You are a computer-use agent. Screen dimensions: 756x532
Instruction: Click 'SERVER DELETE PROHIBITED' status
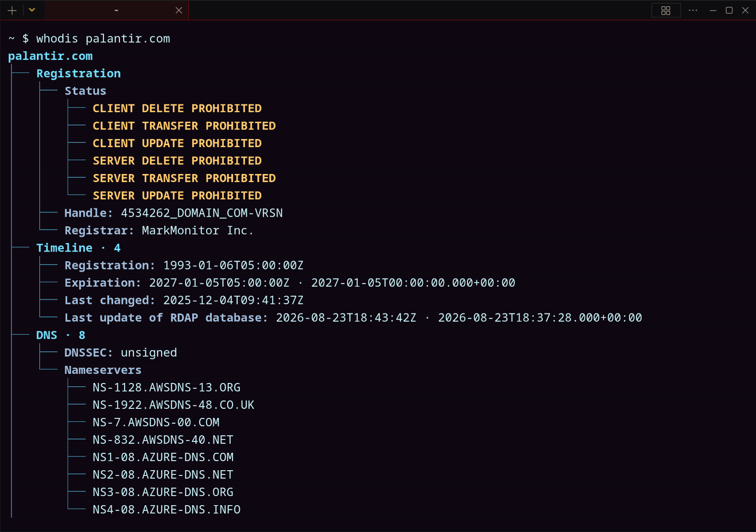click(177, 161)
